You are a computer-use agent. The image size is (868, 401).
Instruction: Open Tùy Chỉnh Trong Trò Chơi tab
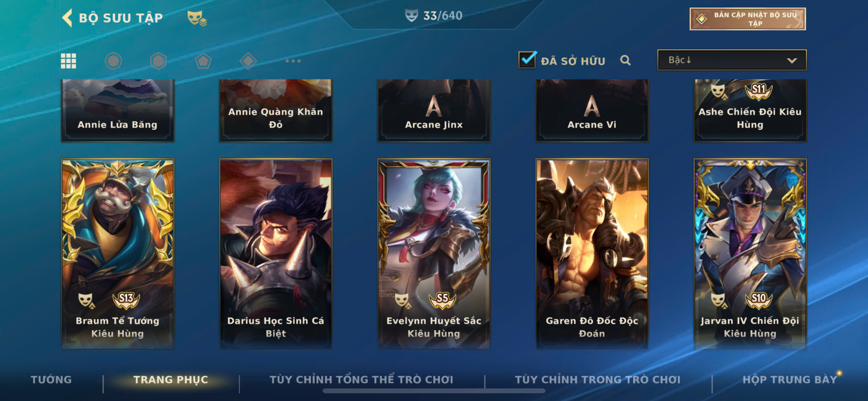[598, 379]
